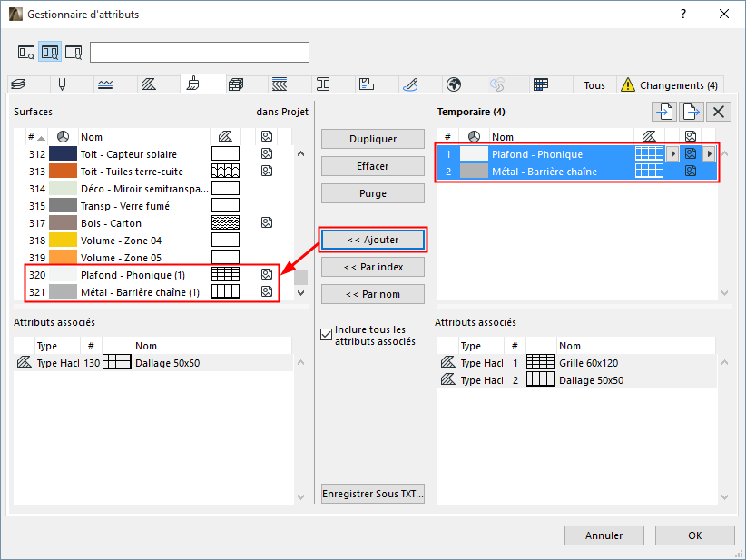This screenshot has height=560, width=746.
Task: Select row Métal - Barrière chaîne (1) in Surfaces
Action: pos(152,291)
